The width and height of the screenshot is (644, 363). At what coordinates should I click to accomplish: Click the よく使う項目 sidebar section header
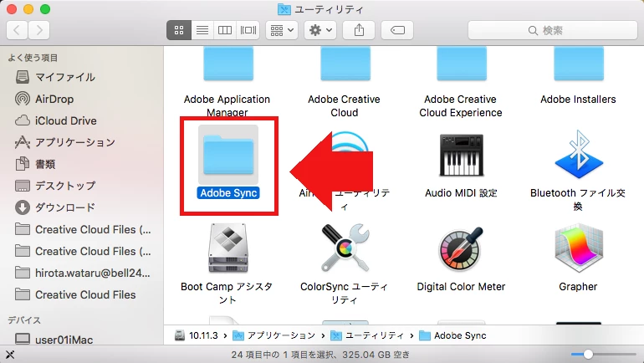[33, 58]
